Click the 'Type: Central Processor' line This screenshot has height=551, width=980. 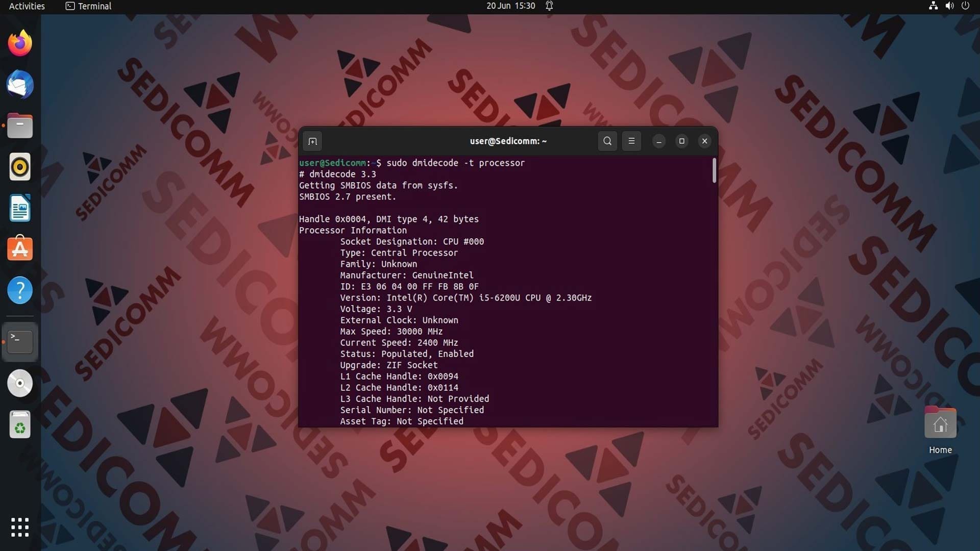click(399, 253)
